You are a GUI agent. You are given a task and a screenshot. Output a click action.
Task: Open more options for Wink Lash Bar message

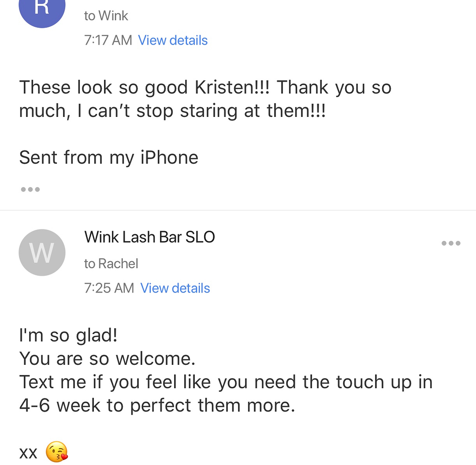(x=451, y=243)
